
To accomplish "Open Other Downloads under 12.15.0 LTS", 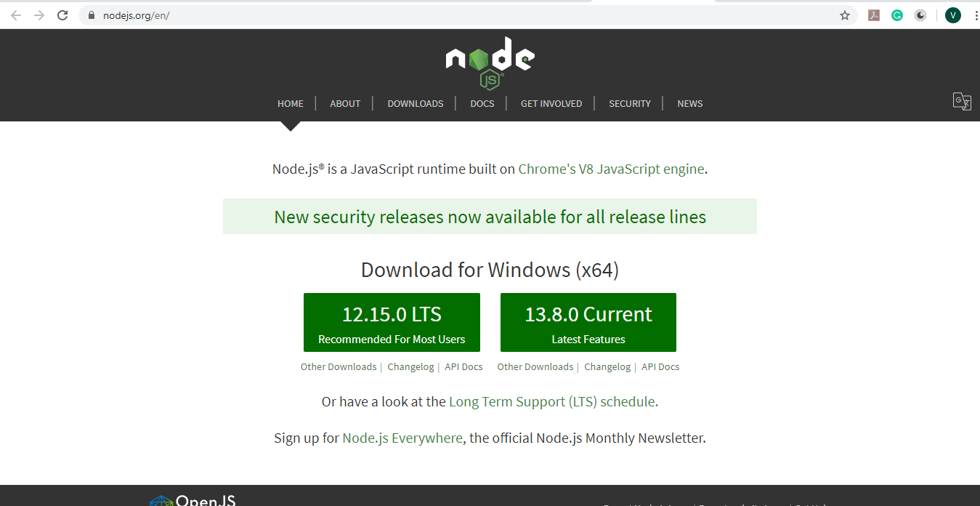I will (x=339, y=367).
